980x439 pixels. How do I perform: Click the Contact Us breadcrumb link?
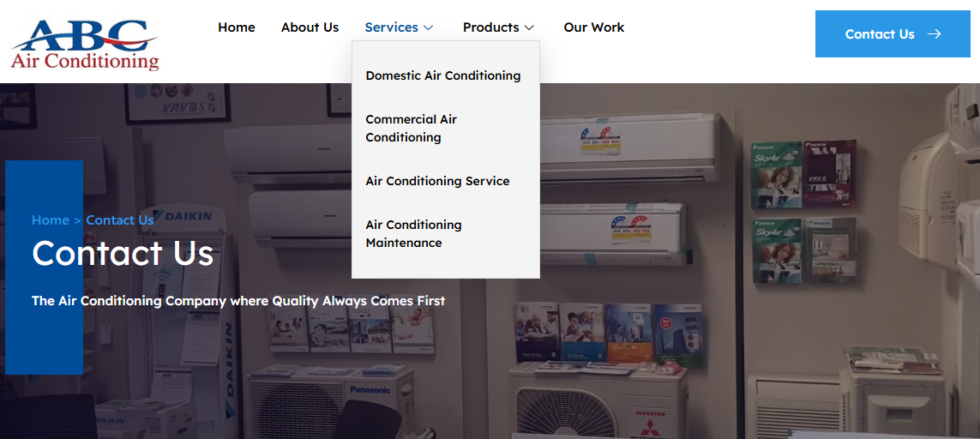coord(120,220)
